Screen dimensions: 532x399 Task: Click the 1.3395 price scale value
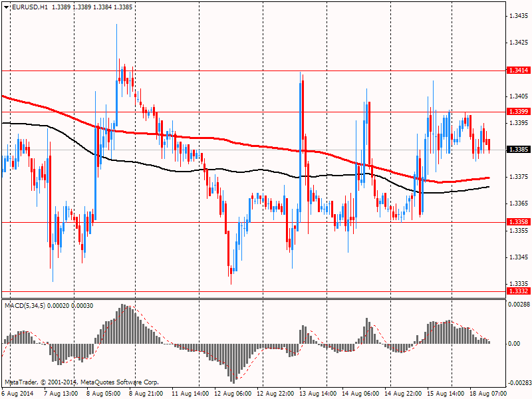(x=519, y=122)
